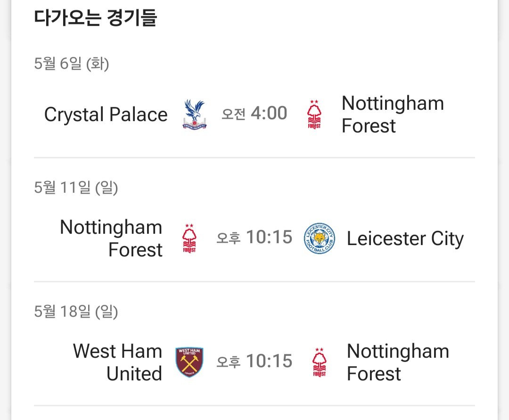Image resolution: width=509 pixels, height=420 pixels.
Task: Click the Leicester City fox crest
Action: (320, 238)
